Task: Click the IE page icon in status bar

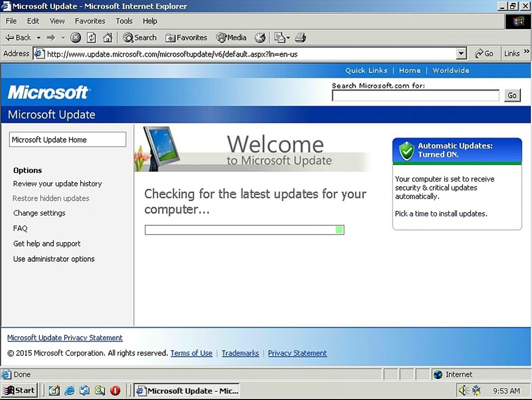Action: [x=6, y=374]
